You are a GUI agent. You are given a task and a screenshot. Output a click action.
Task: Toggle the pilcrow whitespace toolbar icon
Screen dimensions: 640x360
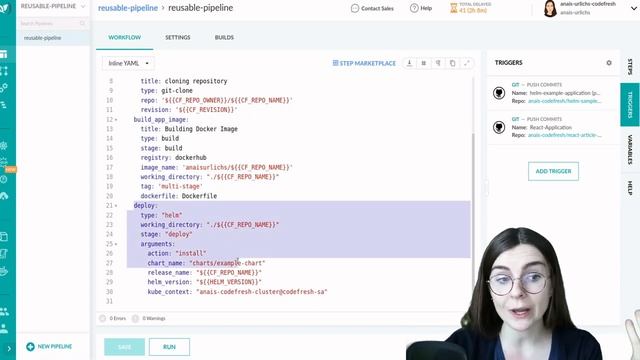(x=438, y=63)
